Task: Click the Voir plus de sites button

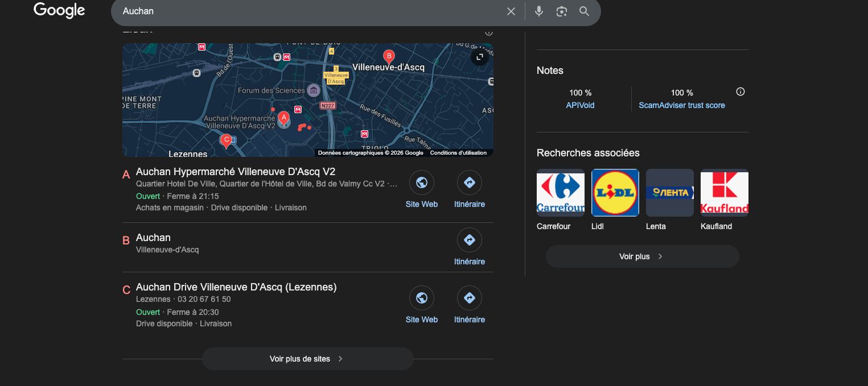Action: [307, 359]
